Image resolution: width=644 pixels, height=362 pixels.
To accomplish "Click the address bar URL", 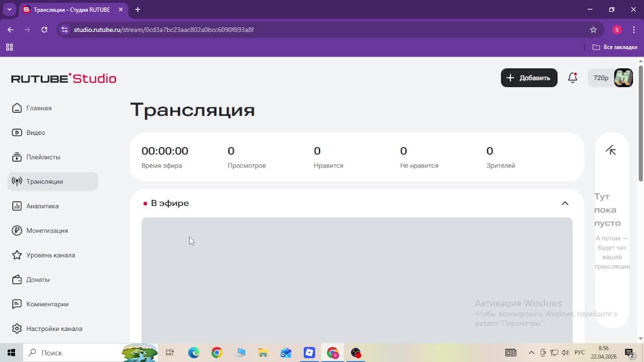I will [164, 30].
